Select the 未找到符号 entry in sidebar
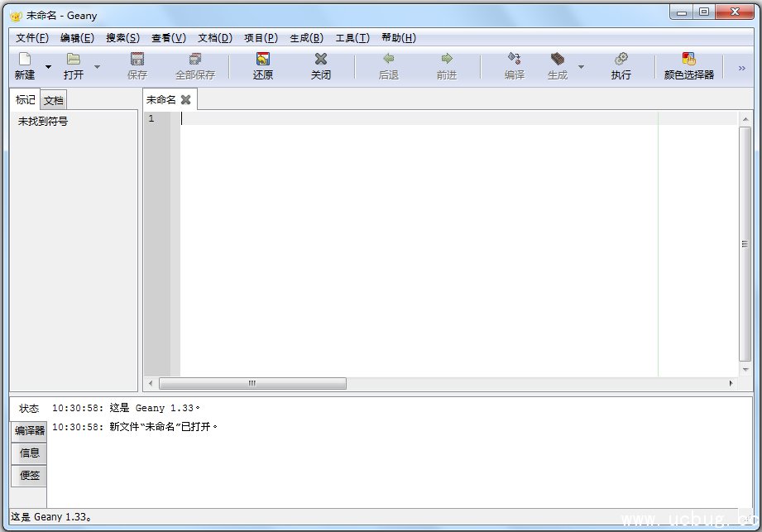Viewport: 762px width, 532px height. coord(43,122)
